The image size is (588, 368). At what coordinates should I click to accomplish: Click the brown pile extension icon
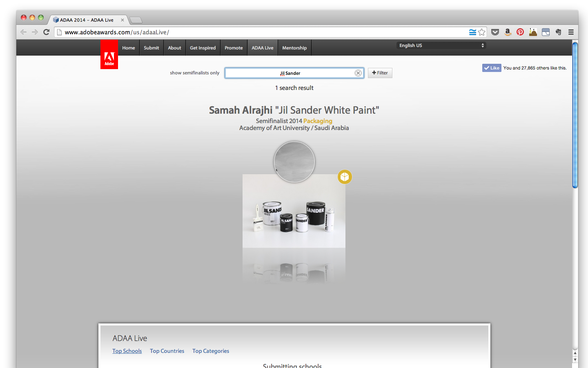coord(533,32)
